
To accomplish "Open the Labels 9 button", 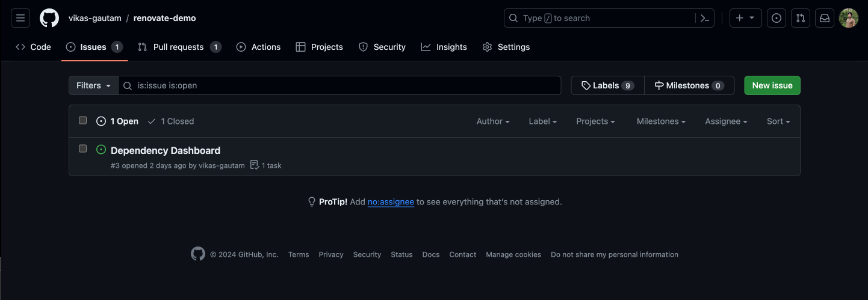I will [607, 85].
